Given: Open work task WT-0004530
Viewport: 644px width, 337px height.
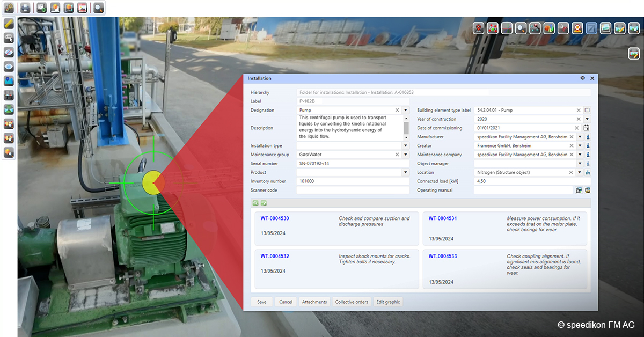Looking at the screenshot, I should [275, 218].
